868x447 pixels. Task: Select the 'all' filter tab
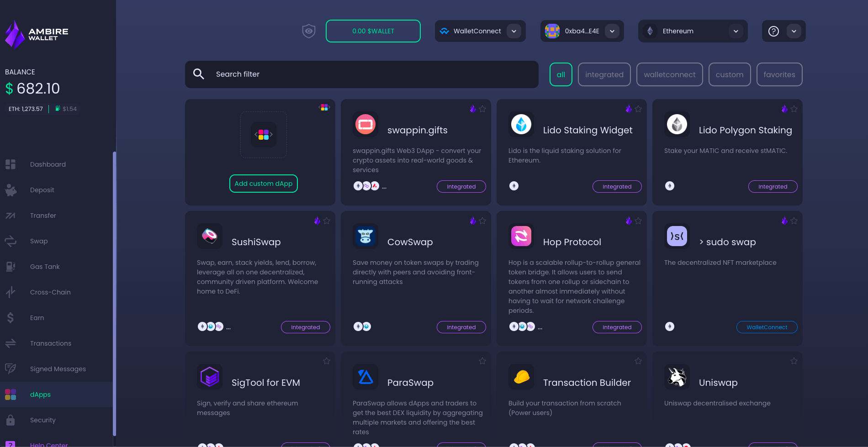561,74
